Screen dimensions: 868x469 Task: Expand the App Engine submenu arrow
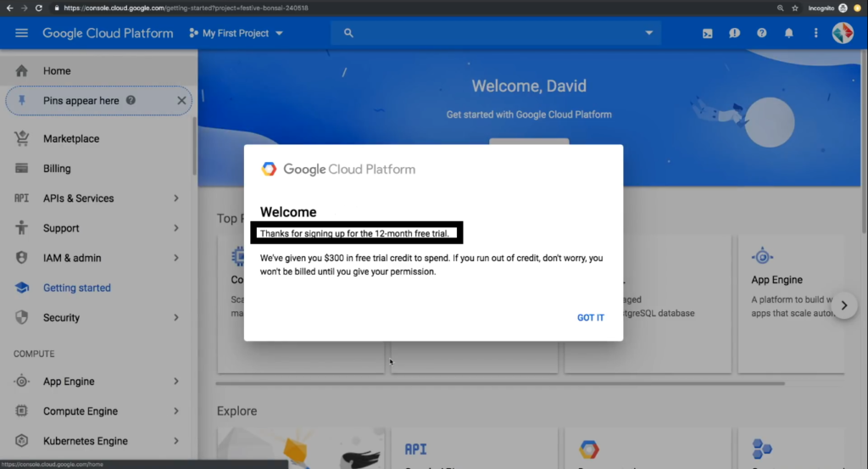[176, 381]
